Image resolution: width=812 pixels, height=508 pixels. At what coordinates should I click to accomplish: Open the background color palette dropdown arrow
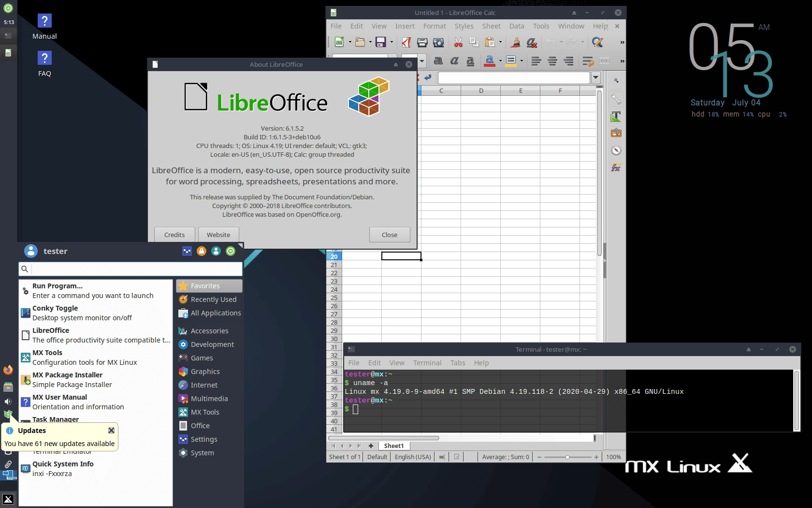(522, 61)
